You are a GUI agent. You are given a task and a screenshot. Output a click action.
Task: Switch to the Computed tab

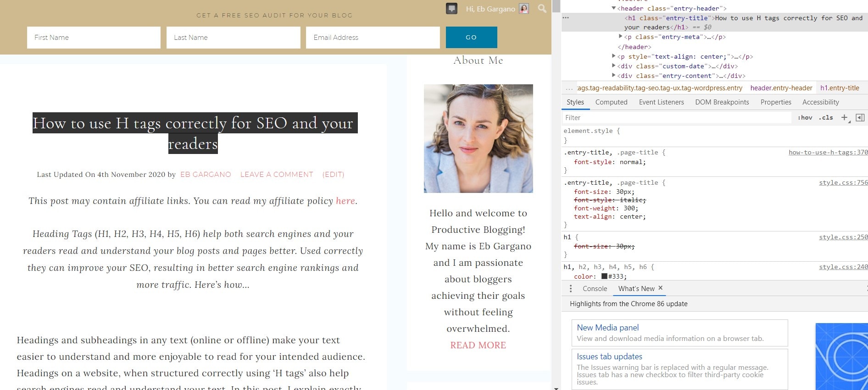click(x=611, y=102)
